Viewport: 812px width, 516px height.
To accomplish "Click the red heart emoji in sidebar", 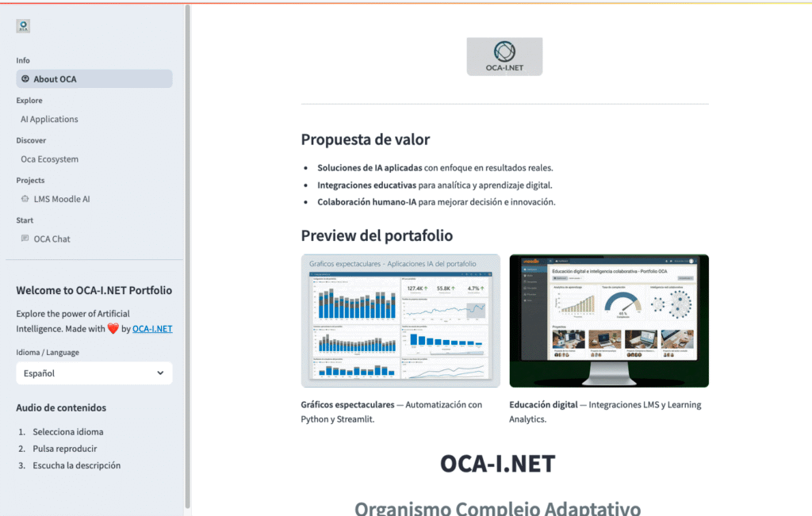I will point(113,328).
